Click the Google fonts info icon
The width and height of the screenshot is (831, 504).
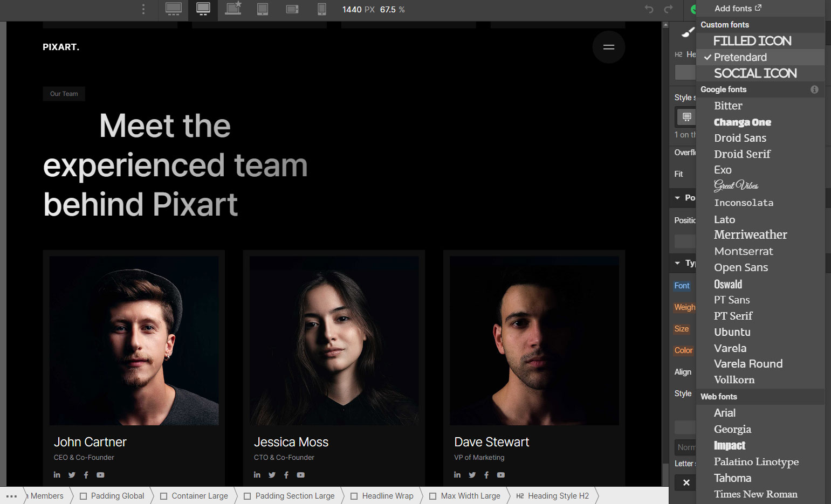[814, 89]
